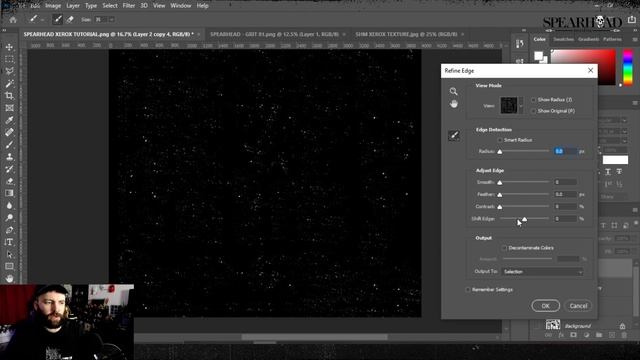This screenshot has height=360, width=640.
Task: Enable Decontaminate Colors checkbox
Action: click(x=504, y=248)
